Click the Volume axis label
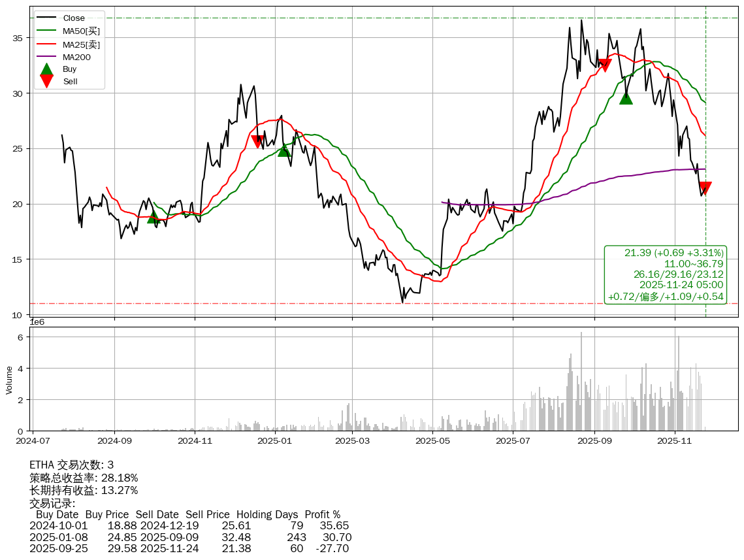This screenshot has height=560, width=744. tap(9, 380)
